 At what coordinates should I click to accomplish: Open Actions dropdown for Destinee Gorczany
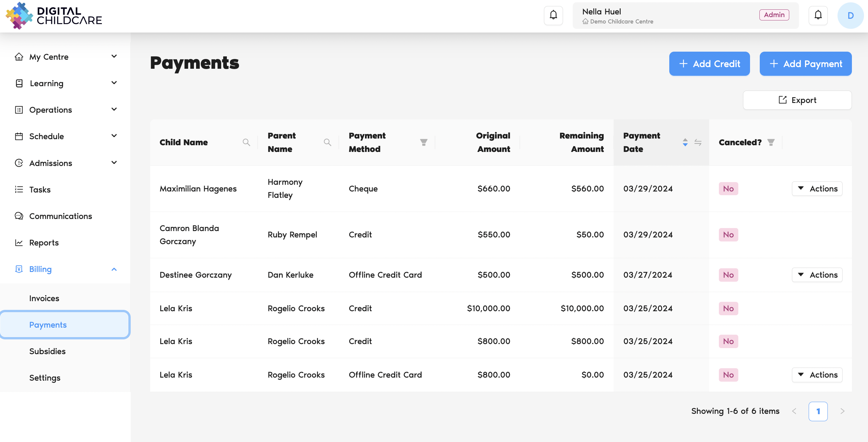click(817, 275)
